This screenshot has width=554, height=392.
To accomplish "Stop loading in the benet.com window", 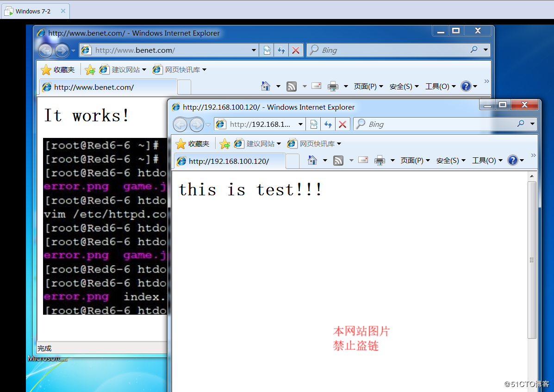I will (x=296, y=50).
